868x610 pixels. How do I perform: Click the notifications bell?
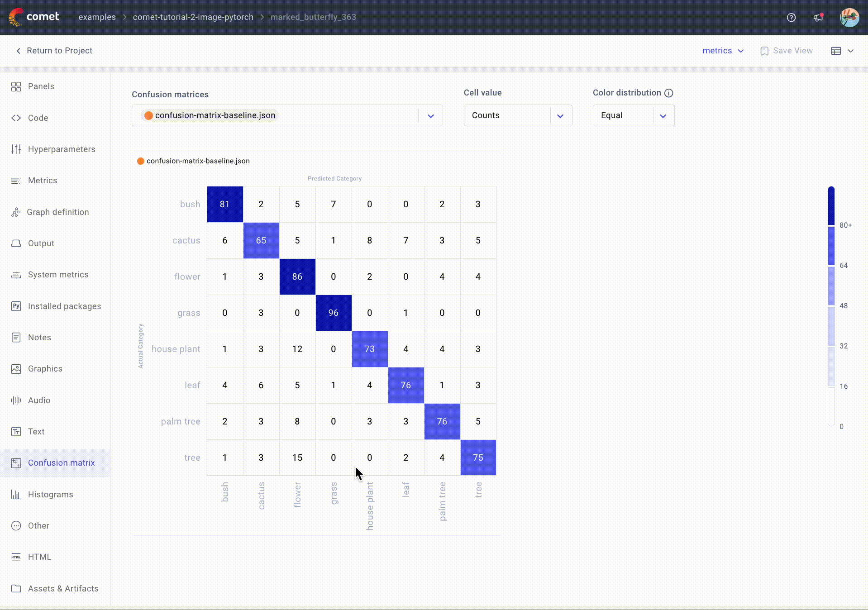point(818,17)
